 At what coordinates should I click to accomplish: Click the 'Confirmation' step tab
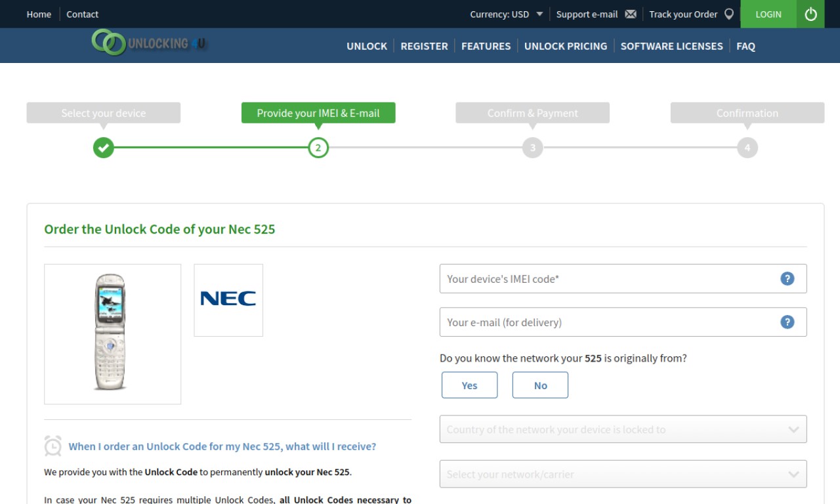747,113
